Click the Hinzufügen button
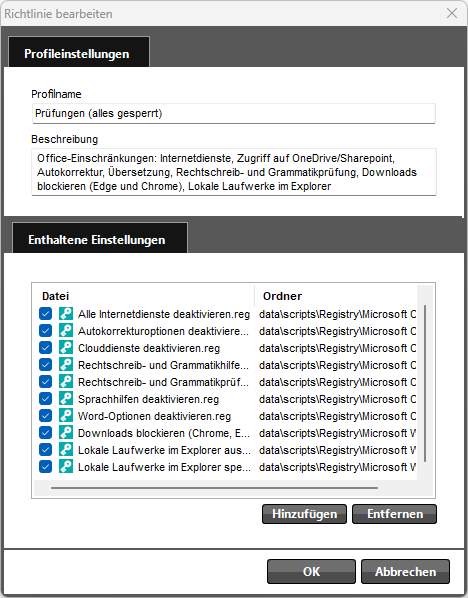Image resolution: width=468 pixels, height=598 pixels. pyautogui.click(x=304, y=514)
